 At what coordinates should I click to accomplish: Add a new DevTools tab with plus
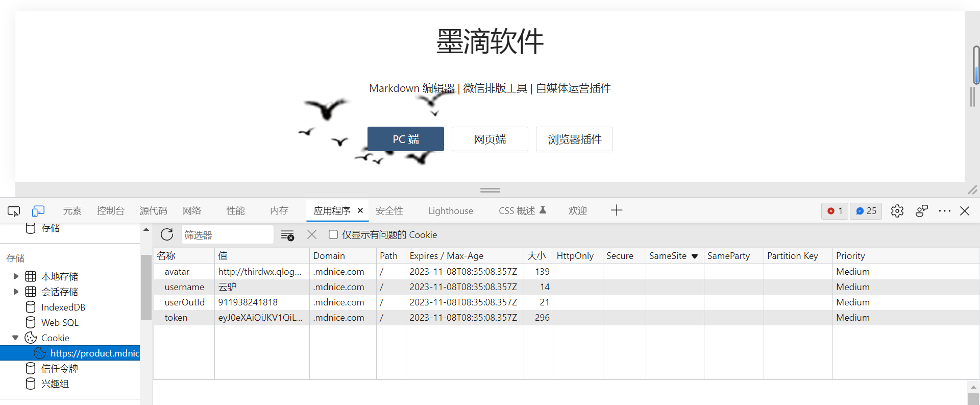tap(617, 210)
